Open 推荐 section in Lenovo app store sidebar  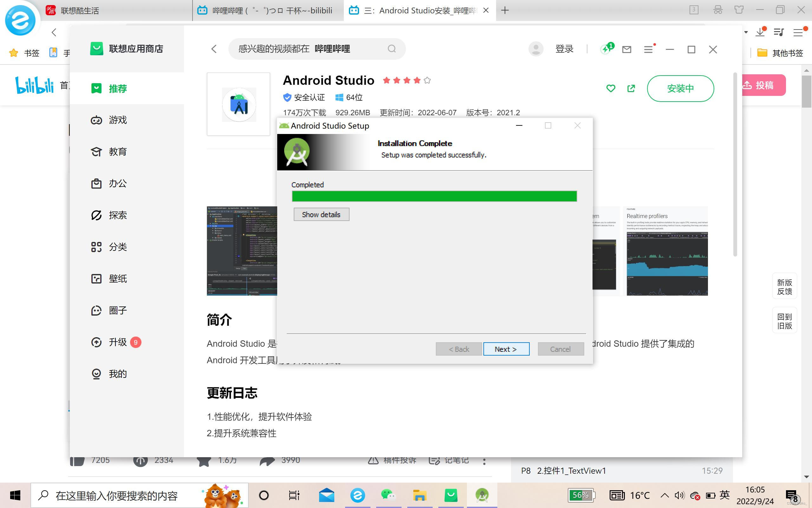127,88
